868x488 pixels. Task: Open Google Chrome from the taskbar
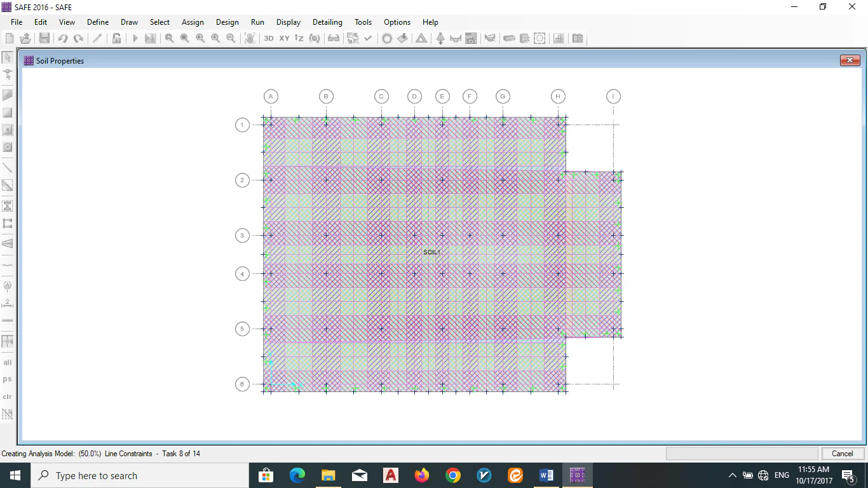tap(452, 475)
